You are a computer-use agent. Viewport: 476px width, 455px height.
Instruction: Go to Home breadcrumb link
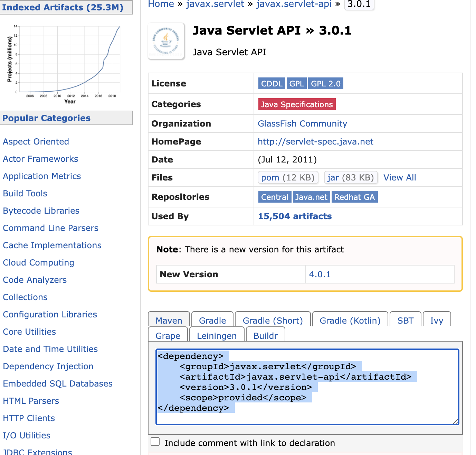coord(161,4)
